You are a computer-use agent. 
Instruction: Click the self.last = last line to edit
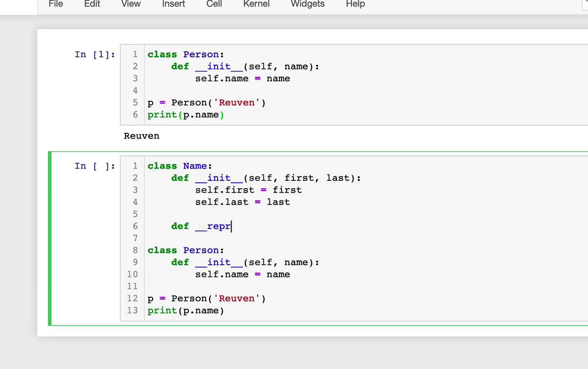click(242, 202)
